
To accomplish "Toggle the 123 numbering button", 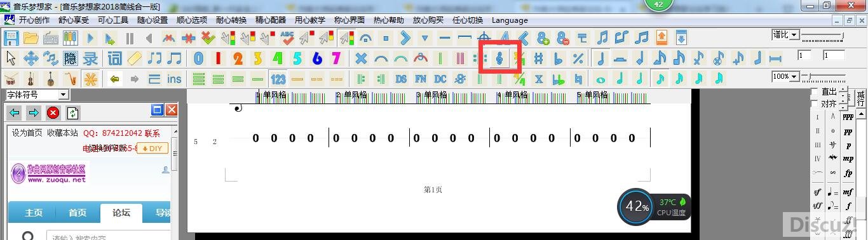I will click(x=278, y=79).
